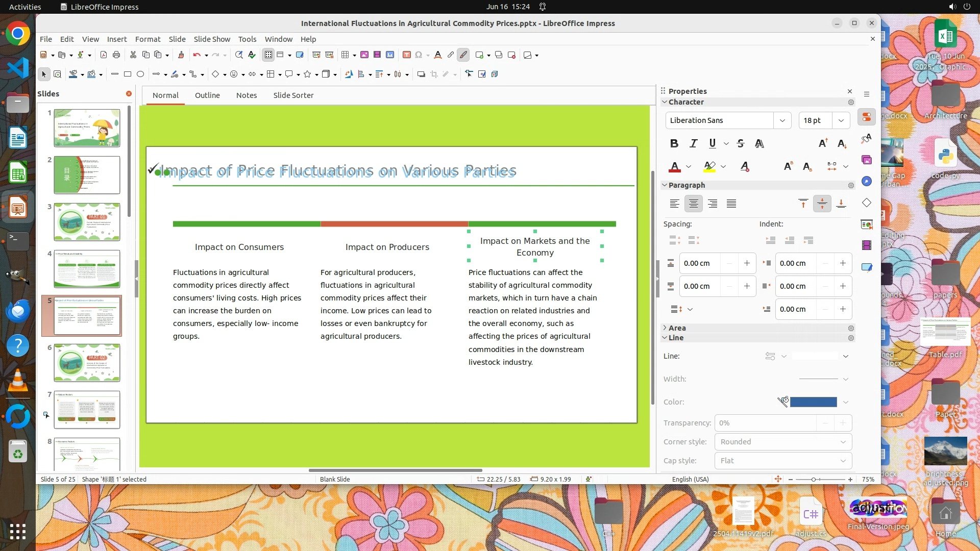The image size is (980, 551).
Task: Click the blue line color swatch
Action: coord(813,402)
